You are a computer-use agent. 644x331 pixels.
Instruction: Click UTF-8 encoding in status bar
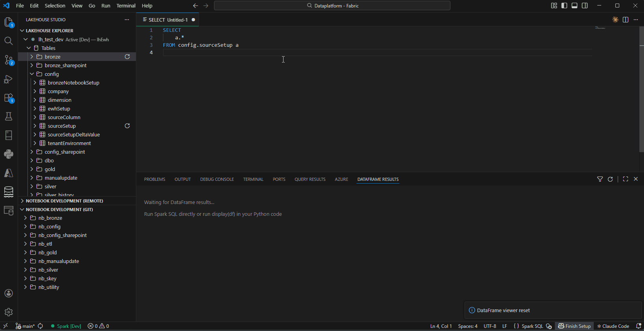(x=490, y=326)
